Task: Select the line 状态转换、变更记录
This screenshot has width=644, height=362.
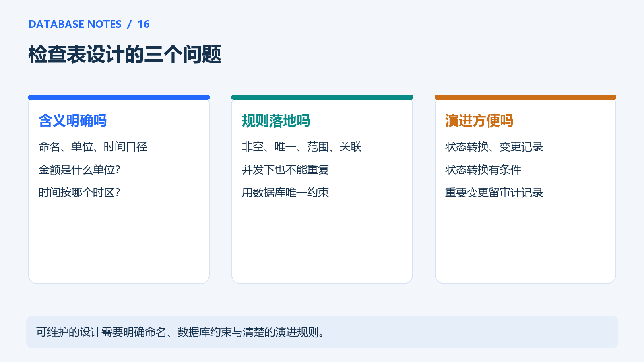Action: 494,147
